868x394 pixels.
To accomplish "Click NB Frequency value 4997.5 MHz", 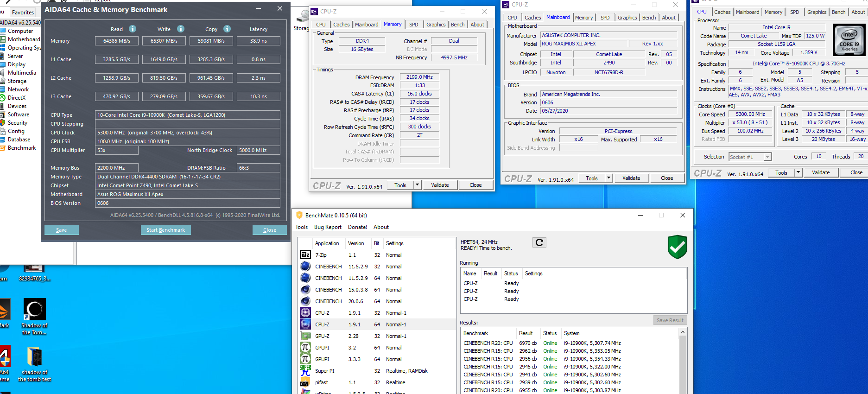I will [x=454, y=57].
